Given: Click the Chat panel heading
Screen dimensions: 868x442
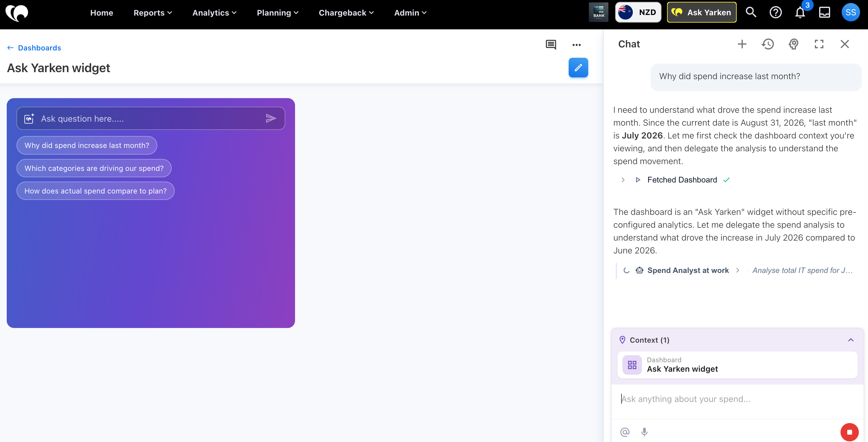Looking at the screenshot, I should (629, 44).
